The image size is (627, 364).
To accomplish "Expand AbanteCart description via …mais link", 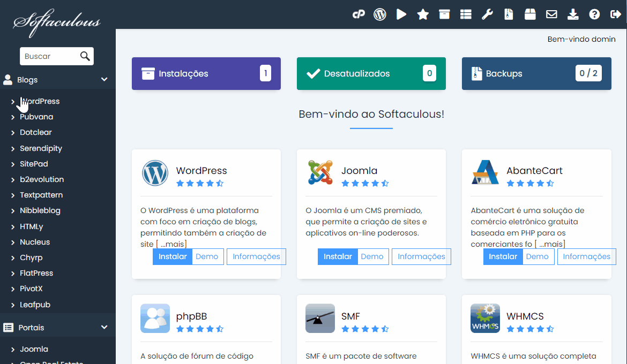I will click(x=550, y=244).
